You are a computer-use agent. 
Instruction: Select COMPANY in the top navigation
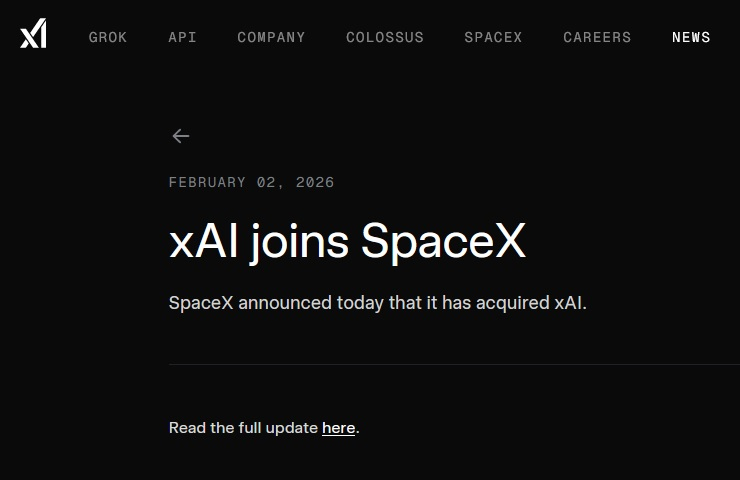(x=271, y=37)
